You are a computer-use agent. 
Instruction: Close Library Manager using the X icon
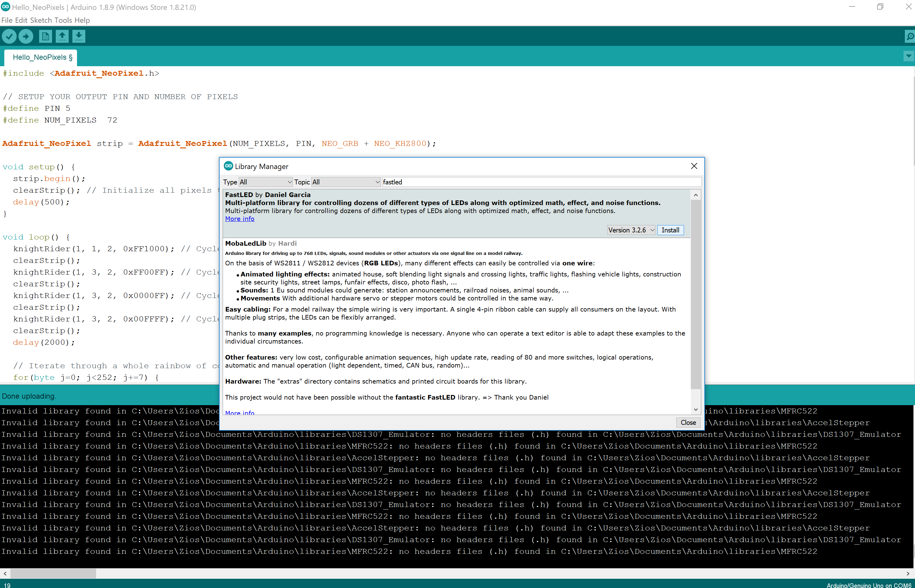[x=694, y=166]
